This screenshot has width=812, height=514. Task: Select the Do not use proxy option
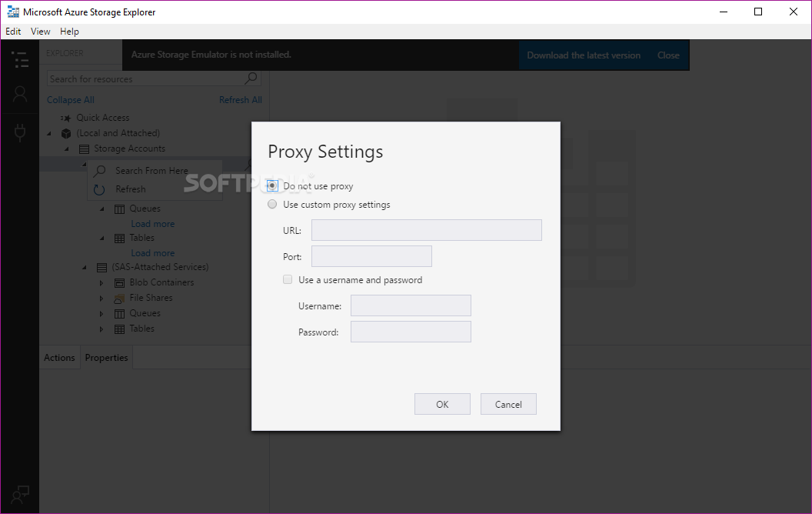[x=272, y=185]
